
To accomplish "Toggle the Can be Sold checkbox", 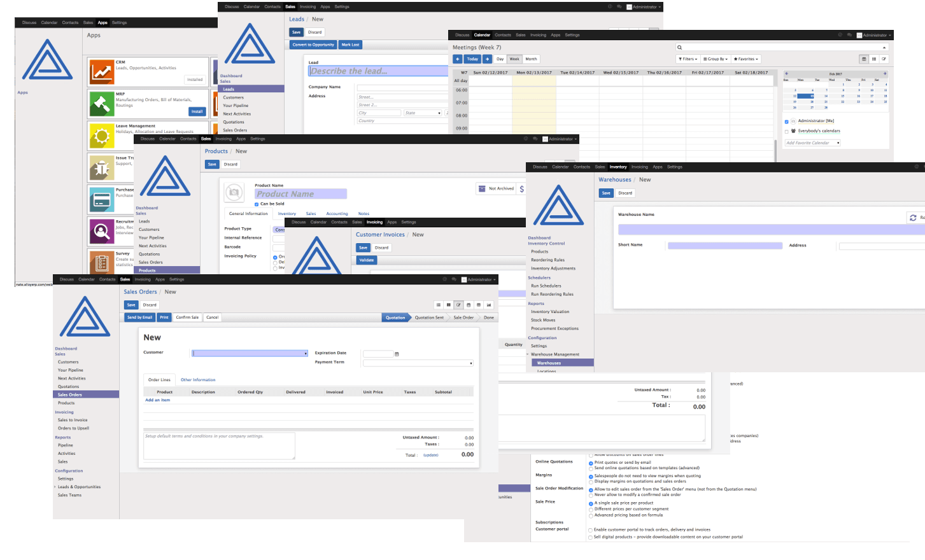I will tap(257, 204).
